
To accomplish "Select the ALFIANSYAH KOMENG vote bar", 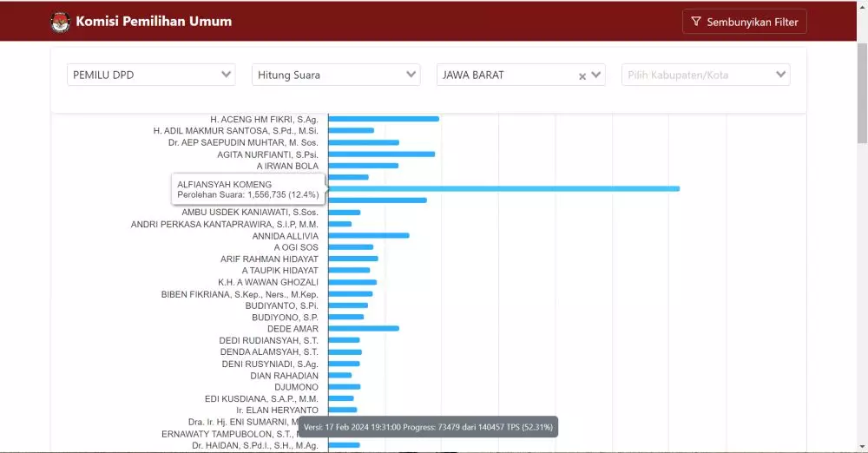I will pyautogui.click(x=503, y=188).
